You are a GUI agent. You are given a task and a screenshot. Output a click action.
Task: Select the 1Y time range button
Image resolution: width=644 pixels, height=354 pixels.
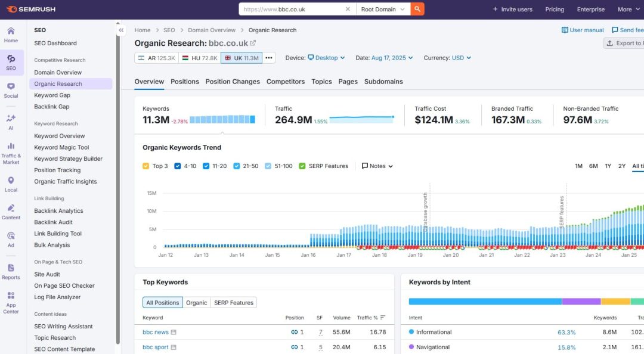point(608,166)
